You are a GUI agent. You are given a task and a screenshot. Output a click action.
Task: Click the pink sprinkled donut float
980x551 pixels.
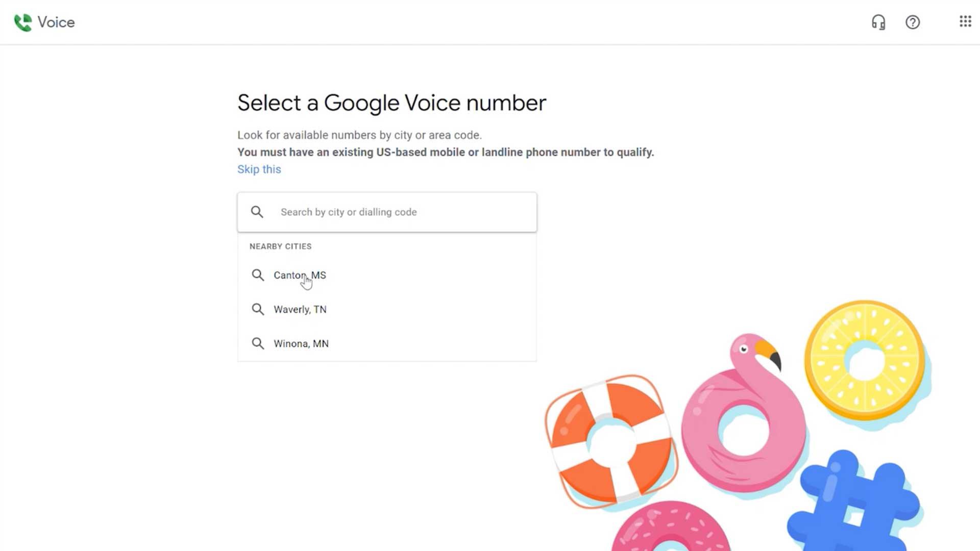click(671, 528)
